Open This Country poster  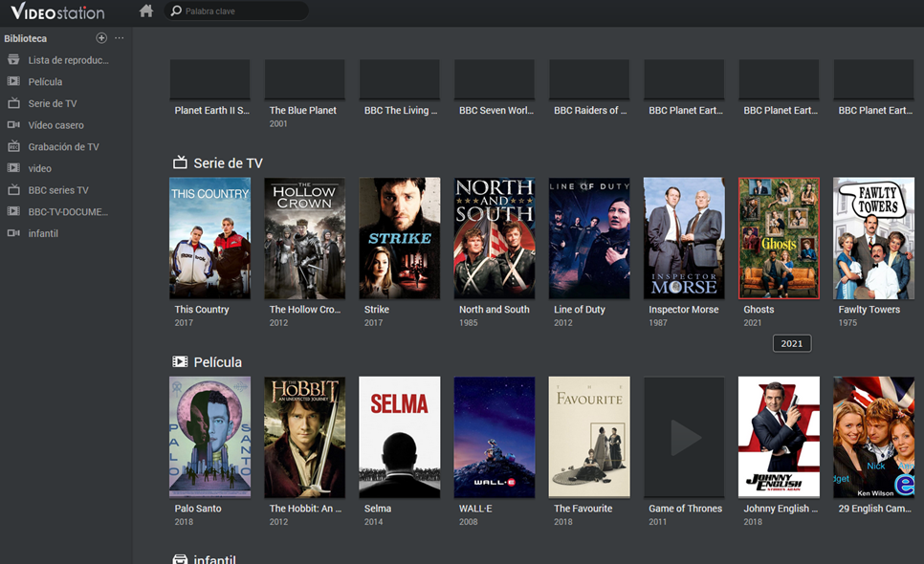[x=209, y=238]
